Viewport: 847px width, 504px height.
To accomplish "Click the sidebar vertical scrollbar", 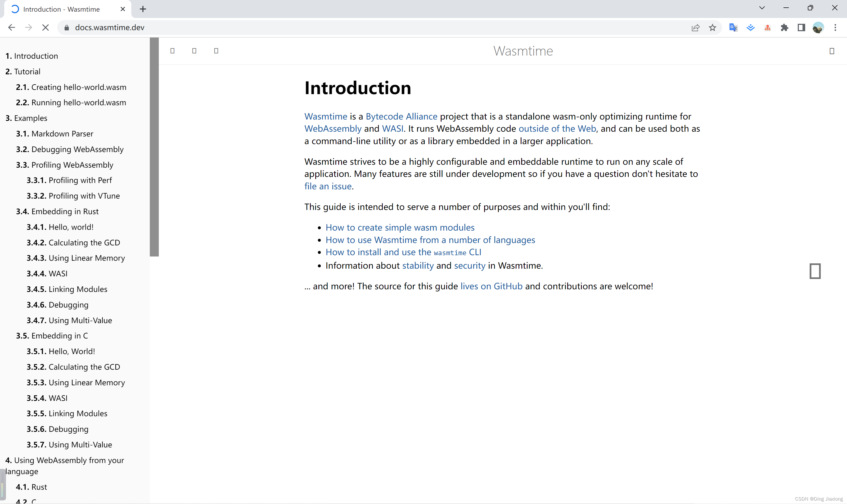I will pyautogui.click(x=154, y=147).
